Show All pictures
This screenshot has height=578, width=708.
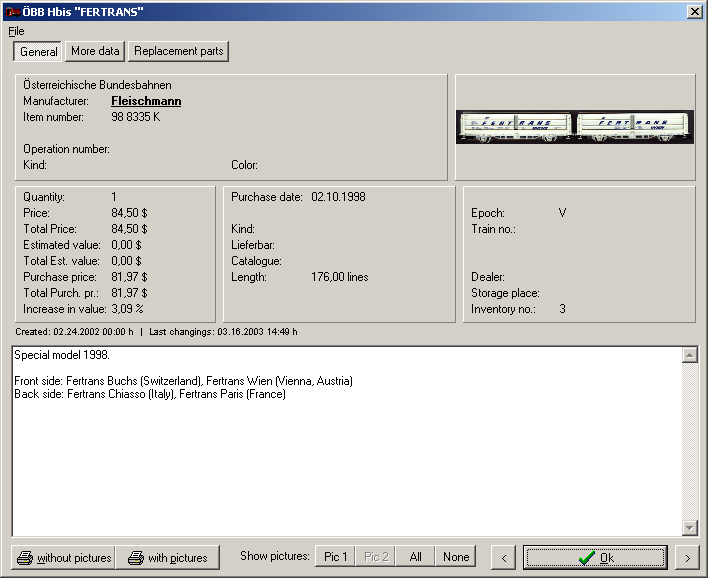tap(415, 557)
